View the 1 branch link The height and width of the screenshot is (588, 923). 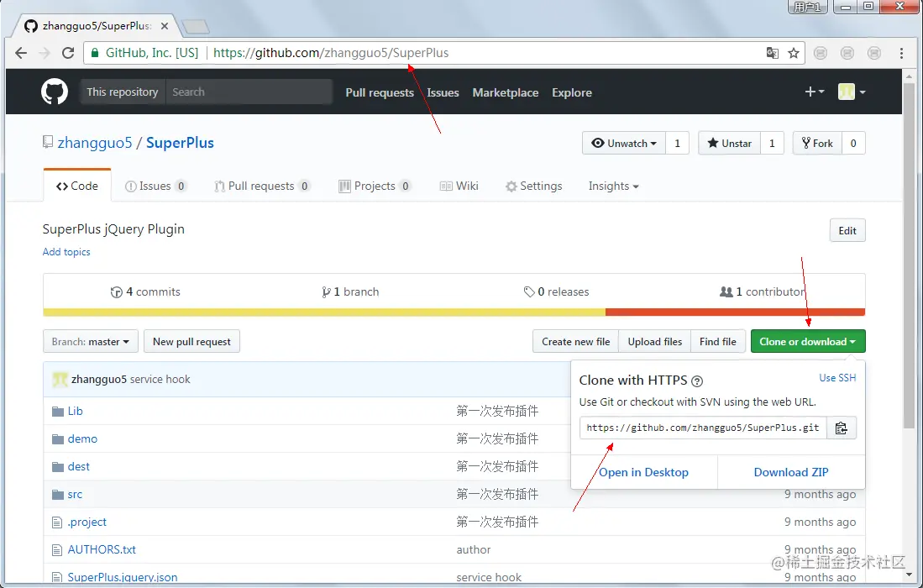click(350, 292)
